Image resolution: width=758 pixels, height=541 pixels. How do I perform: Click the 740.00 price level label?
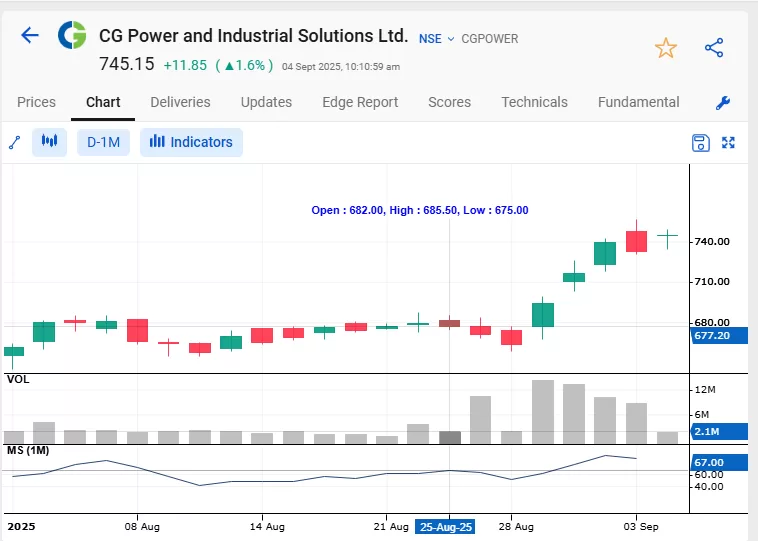(712, 242)
